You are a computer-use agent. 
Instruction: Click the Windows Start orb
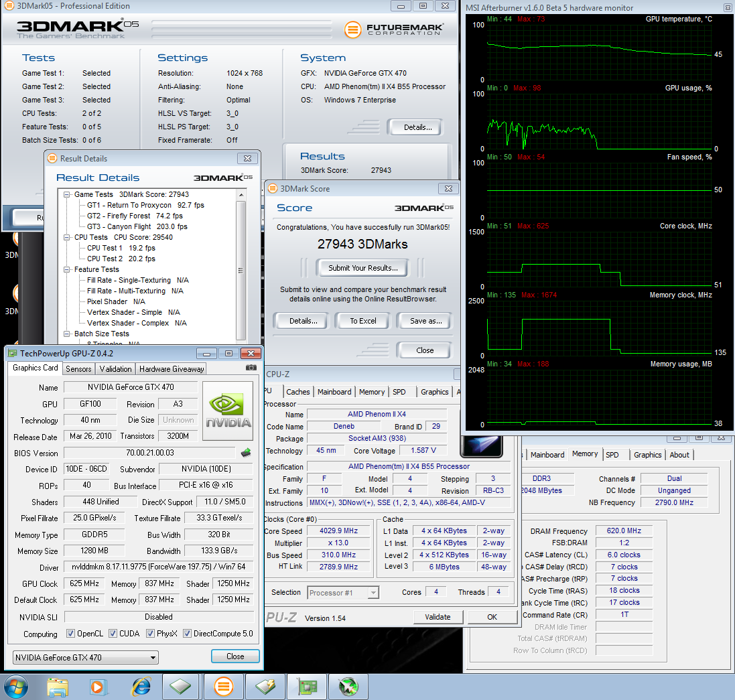click(x=17, y=686)
